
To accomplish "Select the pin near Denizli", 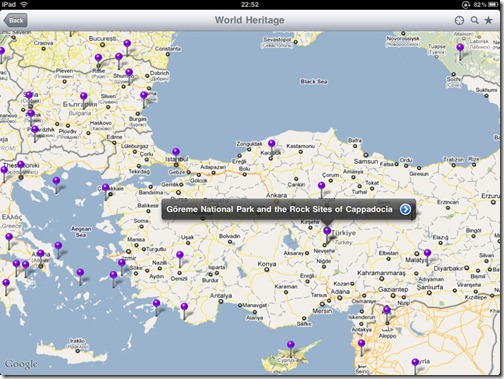I will [180, 259].
